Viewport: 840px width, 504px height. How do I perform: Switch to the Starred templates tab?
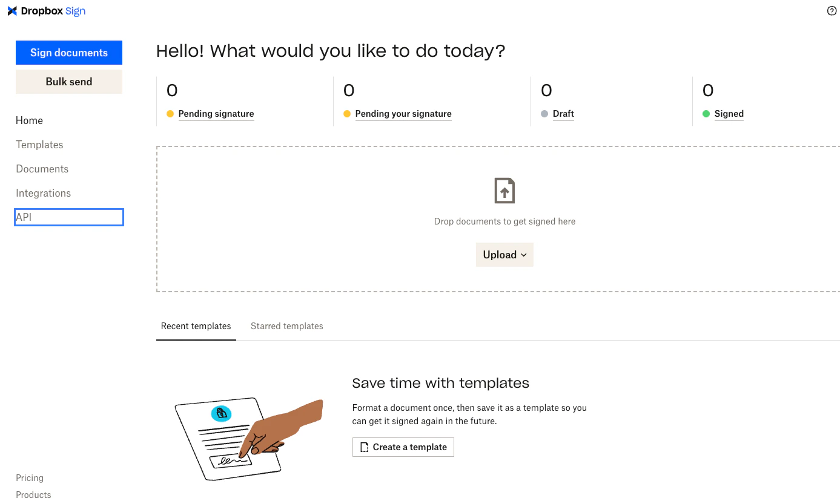click(287, 326)
